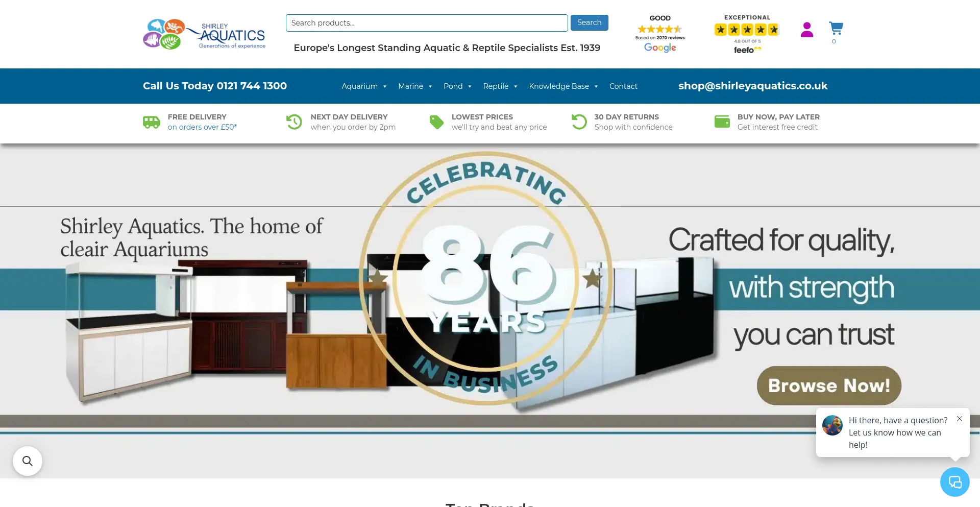Viewport: 980px width, 507px height.
Task: Click the Search button
Action: click(590, 22)
